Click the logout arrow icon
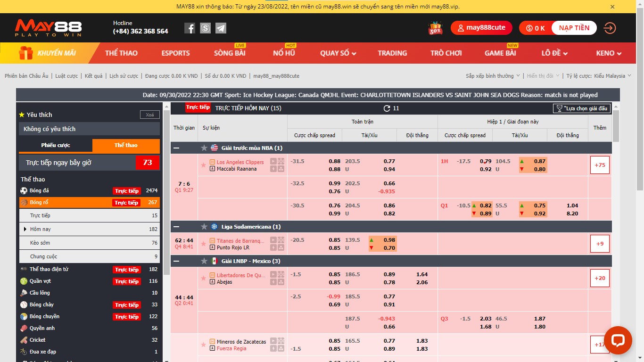This screenshot has height=362, width=644. 610,28
